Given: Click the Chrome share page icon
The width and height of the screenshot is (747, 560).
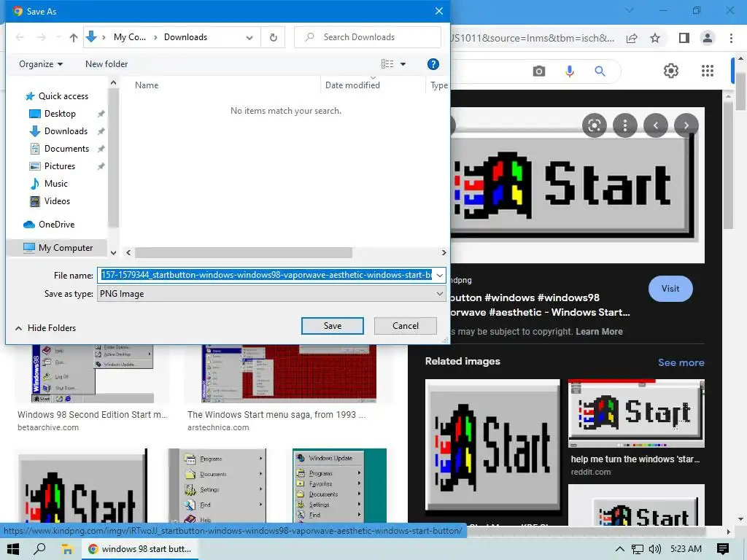Looking at the screenshot, I should click(x=632, y=38).
